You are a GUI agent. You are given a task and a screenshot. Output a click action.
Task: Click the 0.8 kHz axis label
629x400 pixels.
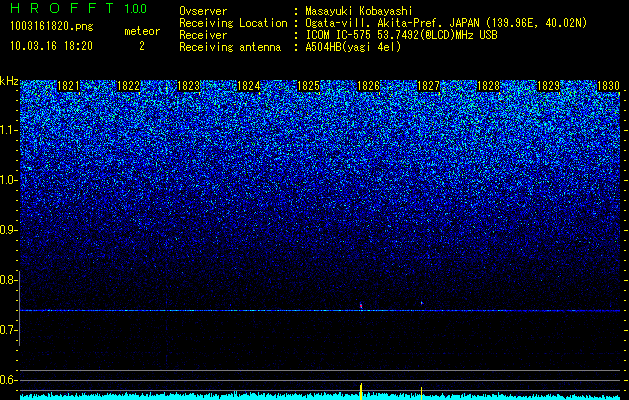pyautogui.click(x=9, y=280)
